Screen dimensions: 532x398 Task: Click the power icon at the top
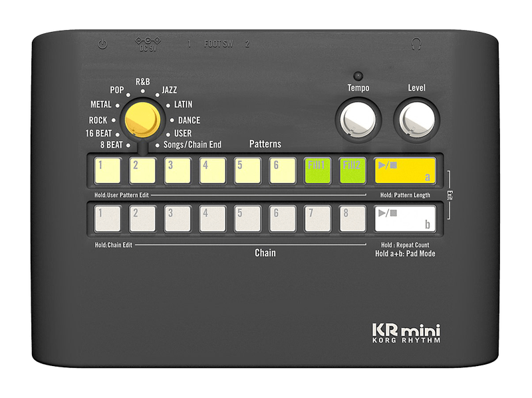(x=102, y=44)
